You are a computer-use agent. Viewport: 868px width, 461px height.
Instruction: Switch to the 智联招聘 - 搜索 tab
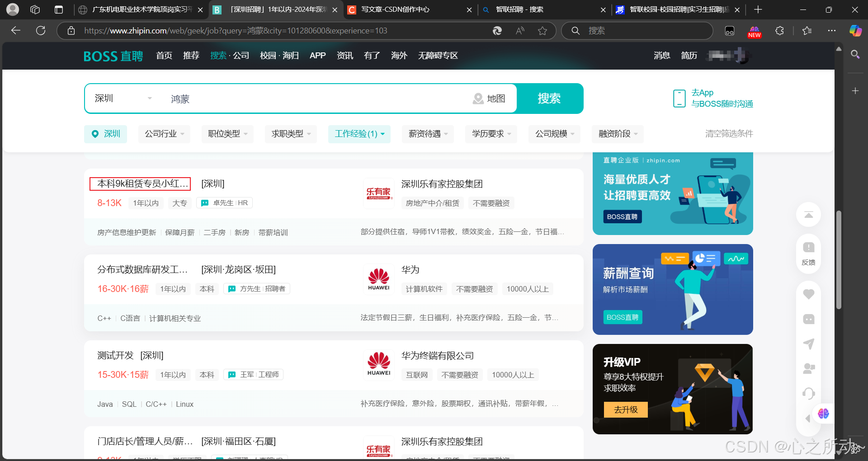544,9
